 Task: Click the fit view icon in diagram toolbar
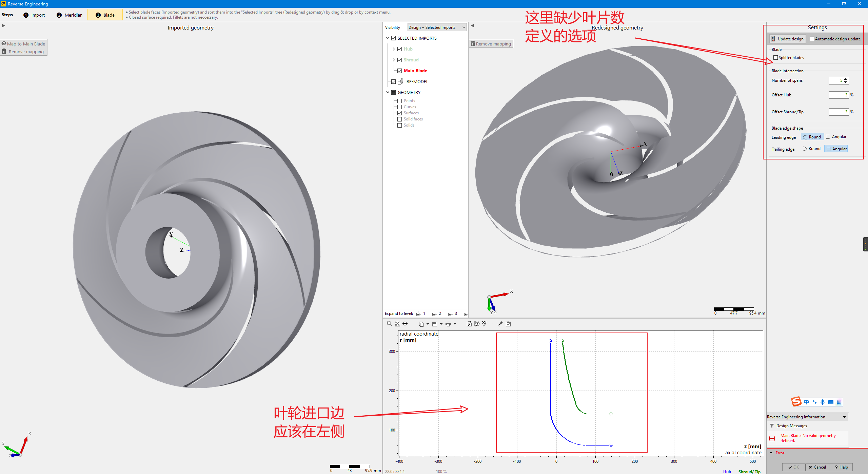click(x=397, y=324)
